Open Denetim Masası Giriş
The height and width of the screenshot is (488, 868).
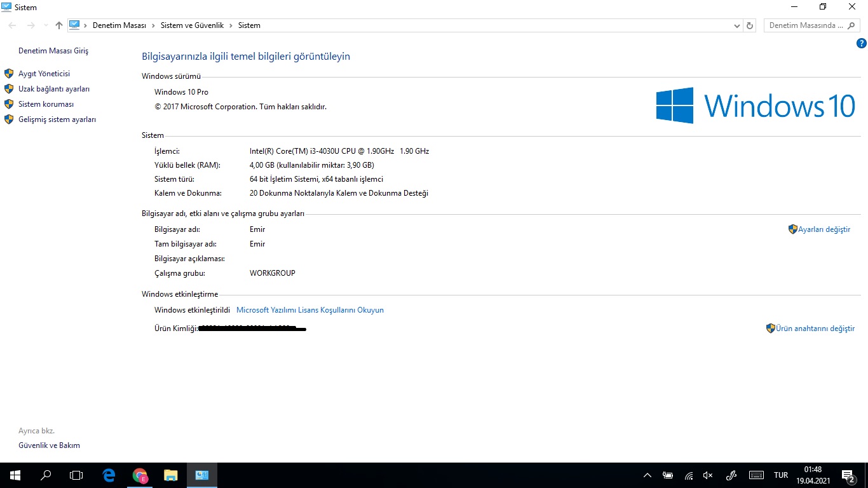click(53, 51)
